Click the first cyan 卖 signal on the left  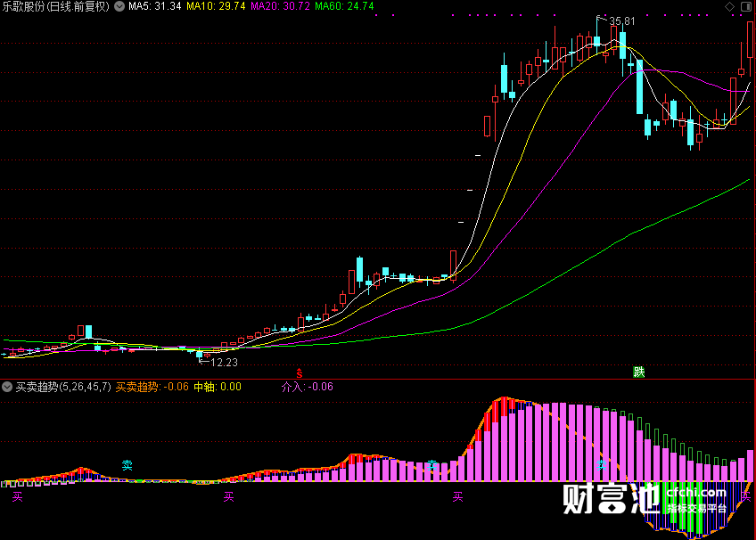click(127, 465)
